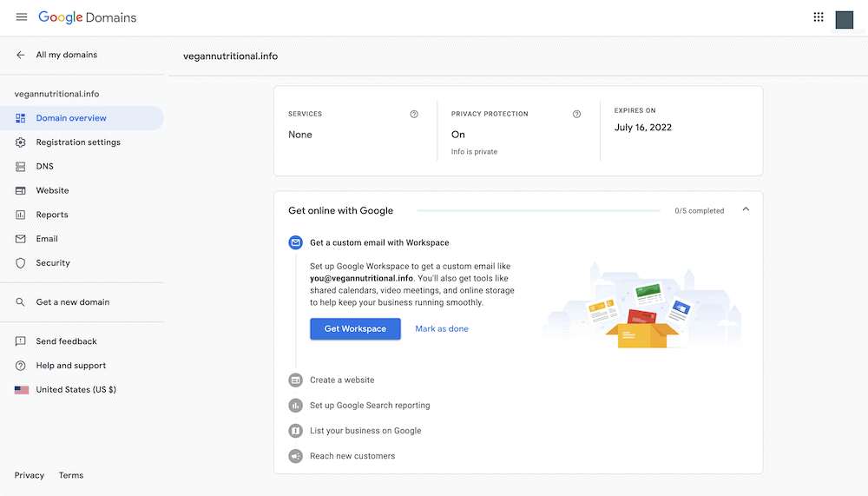
Task: Click the United States flag icon
Action: (x=22, y=390)
